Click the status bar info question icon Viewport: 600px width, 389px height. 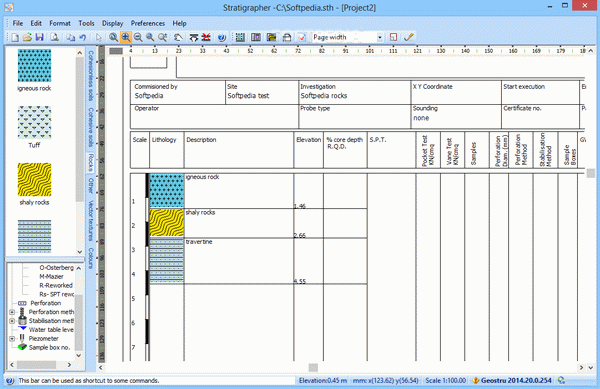10,381
